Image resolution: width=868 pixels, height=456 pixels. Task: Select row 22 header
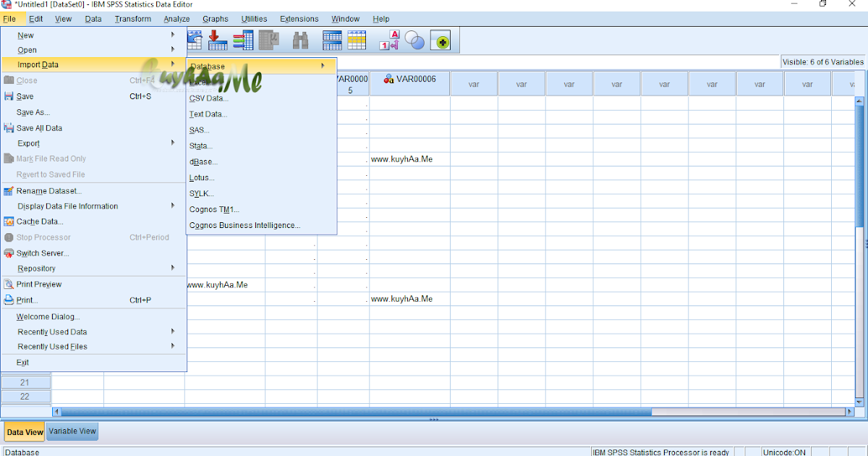[x=25, y=396]
